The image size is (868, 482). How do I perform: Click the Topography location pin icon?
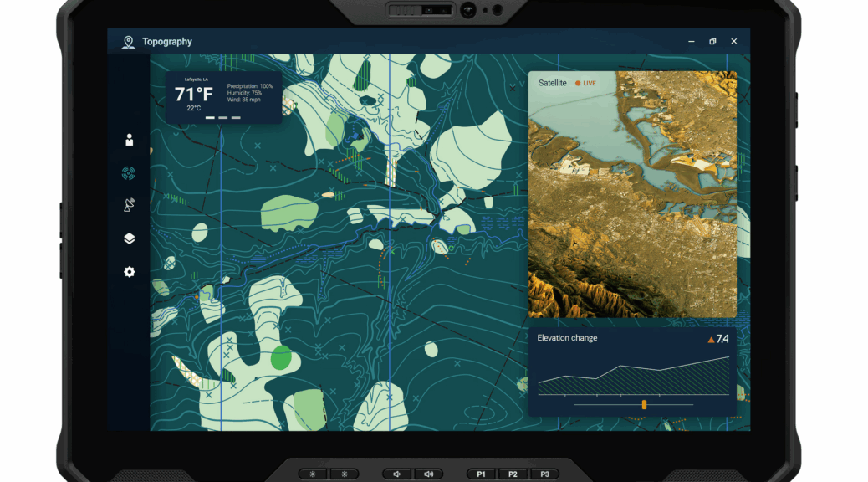tap(128, 42)
